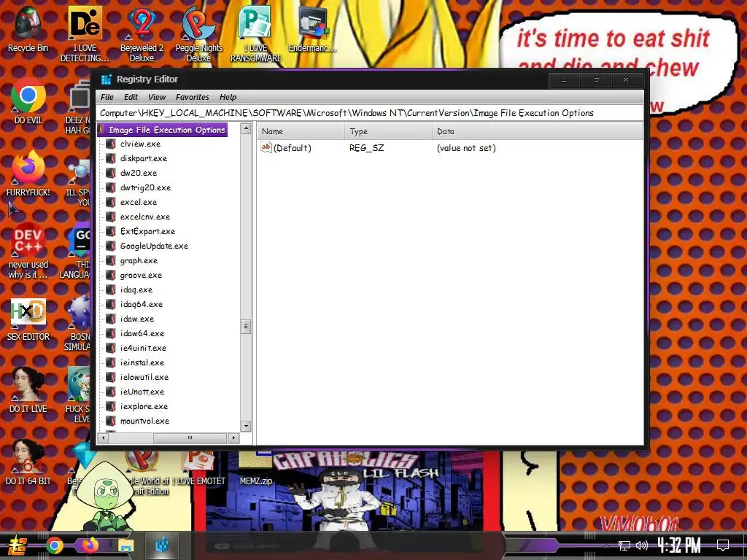Click the (value not set) data cell
747x560 pixels.
[466, 148]
